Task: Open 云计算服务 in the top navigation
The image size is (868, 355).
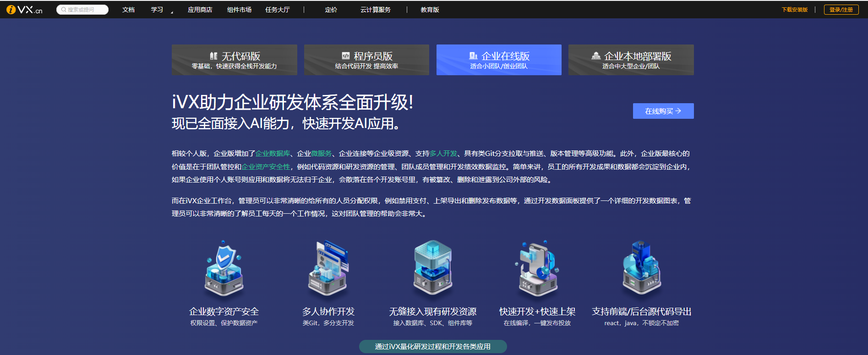Action: [x=376, y=10]
